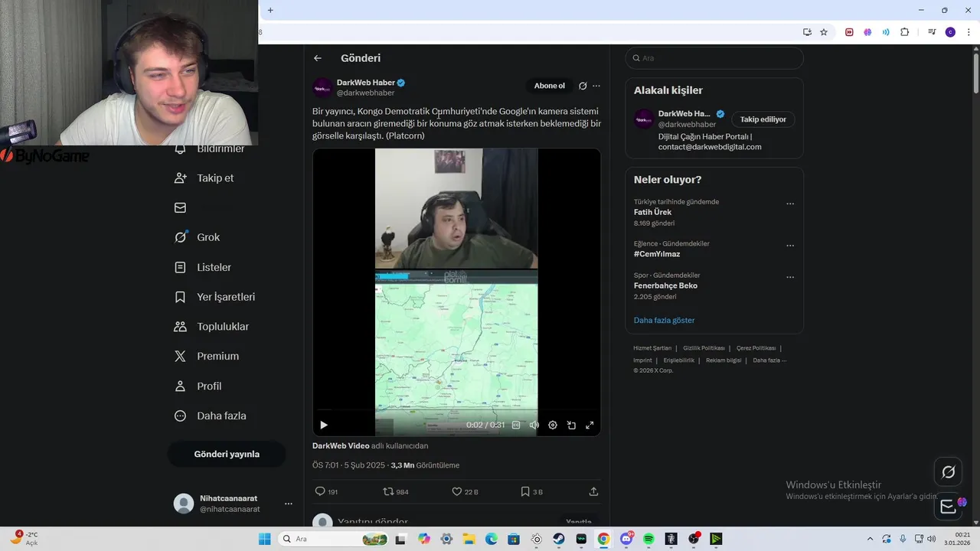Viewport: 980px width, 551px height.
Task: Open Spotify from the taskbar
Action: (648, 539)
